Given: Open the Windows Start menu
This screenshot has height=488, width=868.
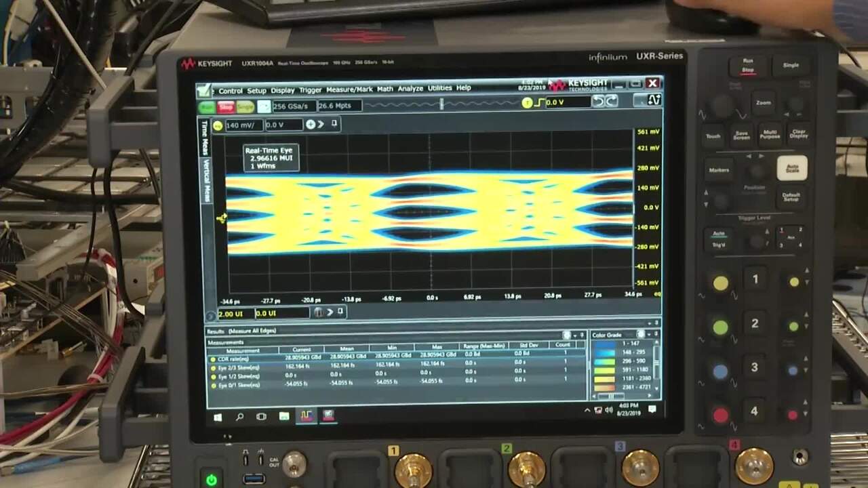Looking at the screenshot, I should click(218, 418).
